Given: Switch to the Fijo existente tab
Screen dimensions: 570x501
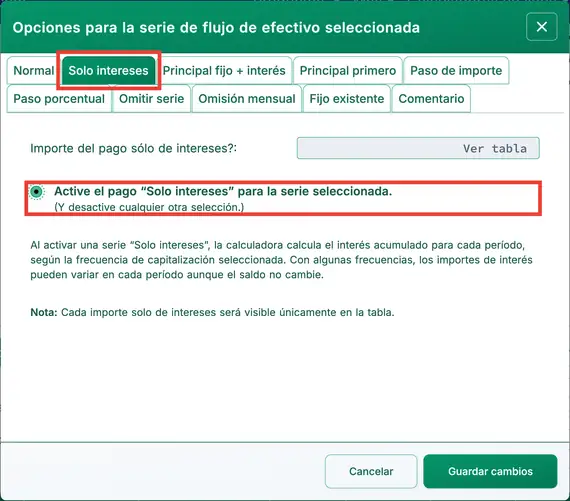Looking at the screenshot, I should [x=347, y=99].
